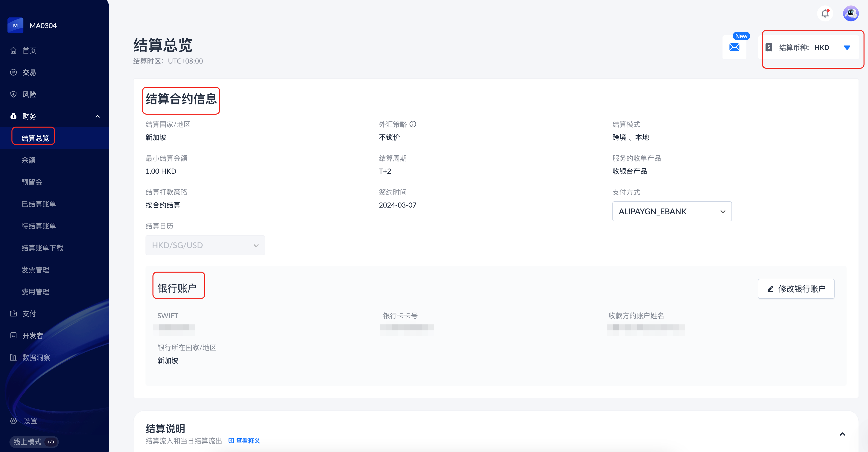The image size is (868, 452).
Task: Click the info icon beside 外汇策略
Action: (413, 124)
